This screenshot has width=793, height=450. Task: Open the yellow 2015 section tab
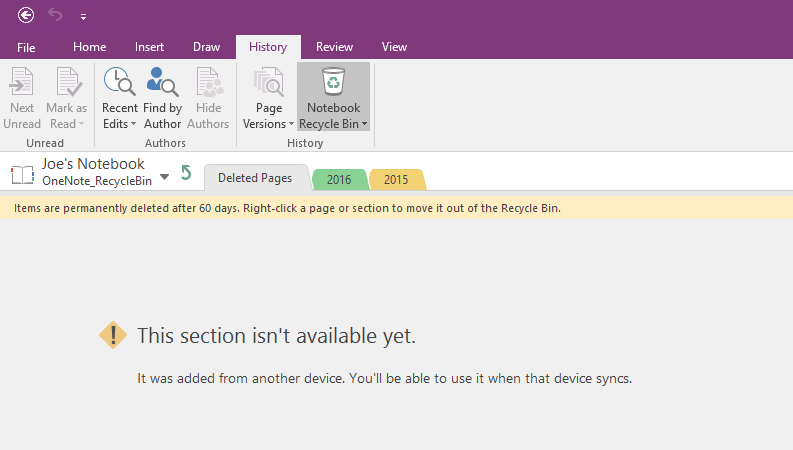(396, 179)
